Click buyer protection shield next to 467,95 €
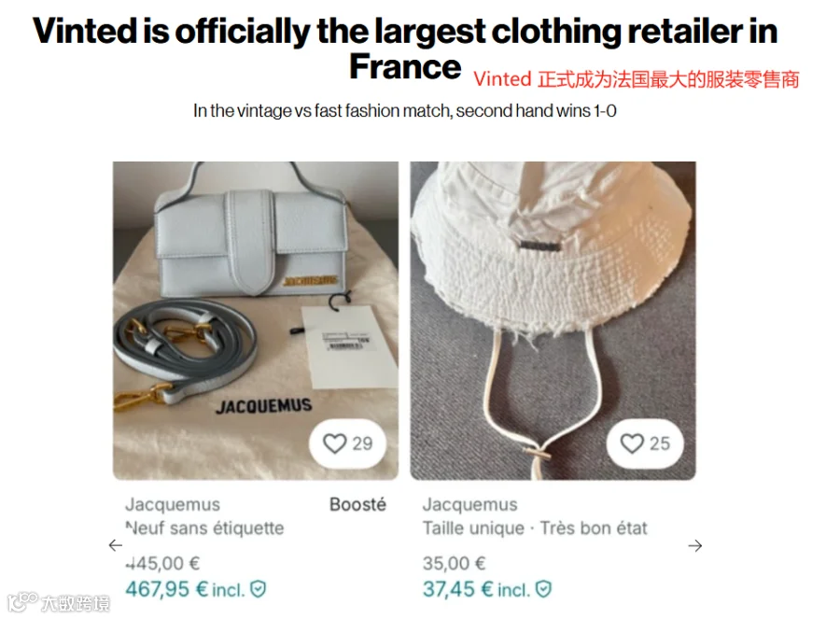 point(259,589)
